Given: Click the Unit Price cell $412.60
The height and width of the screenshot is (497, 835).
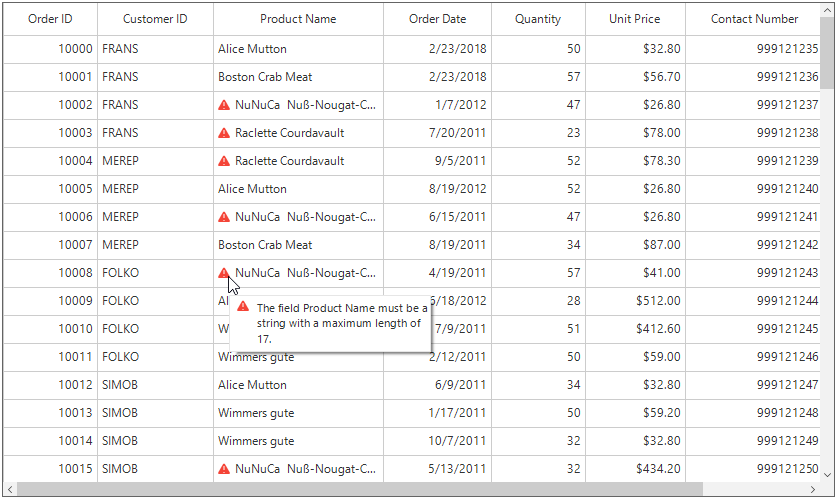Looking at the screenshot, I should (x=635, y=329).
